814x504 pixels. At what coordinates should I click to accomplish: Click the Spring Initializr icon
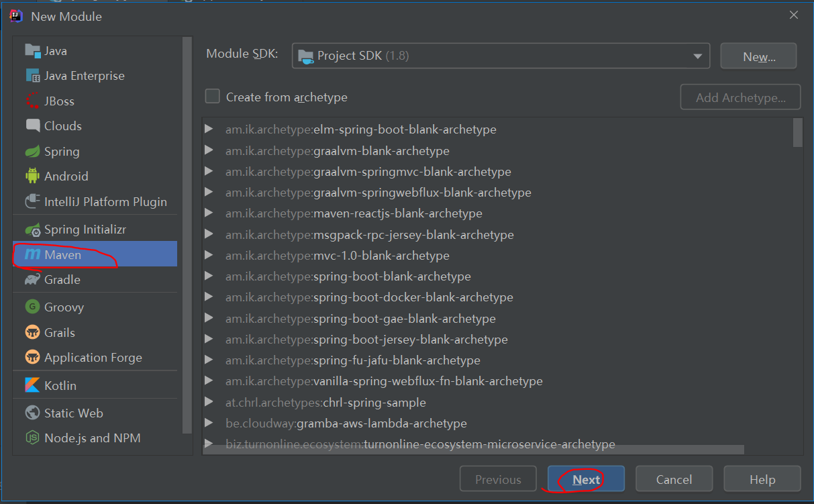tap(33, 230)
